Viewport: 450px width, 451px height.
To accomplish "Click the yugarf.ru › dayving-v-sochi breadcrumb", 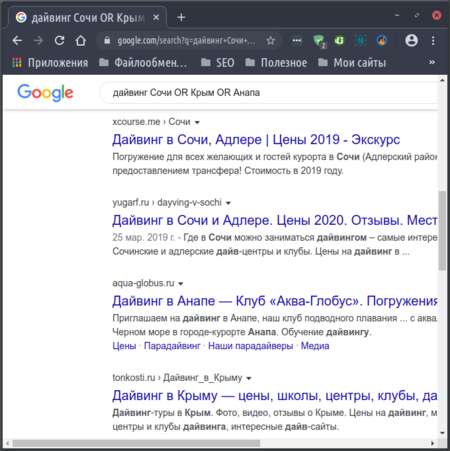I will (167, 202).
